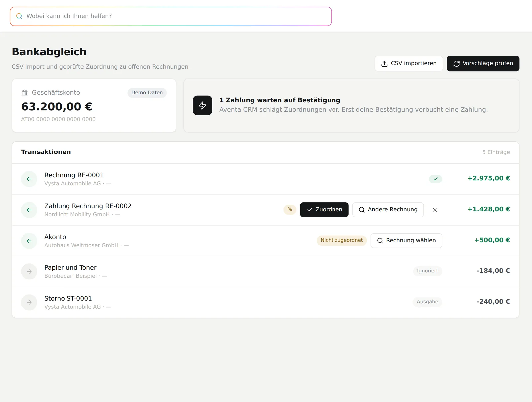
Task: Select the amount +2.975,00 €
Action: pos(488,178)
